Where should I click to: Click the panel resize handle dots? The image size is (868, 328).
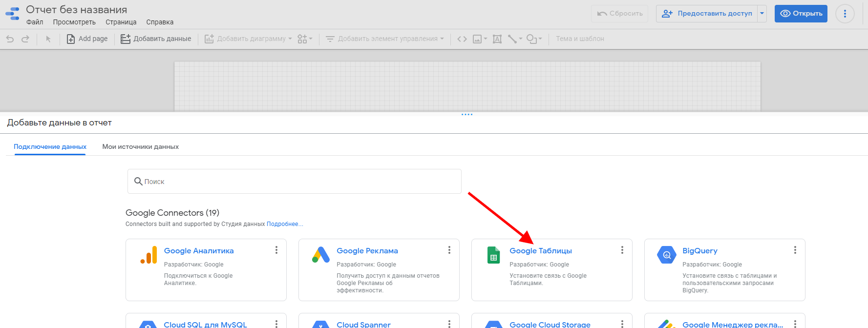(x=467, y=114)
